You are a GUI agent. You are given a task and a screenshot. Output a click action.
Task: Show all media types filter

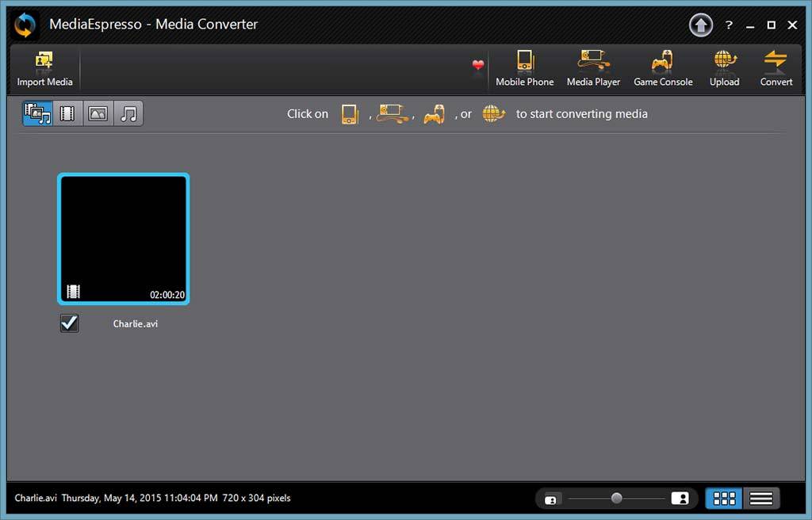coord(37,113)
